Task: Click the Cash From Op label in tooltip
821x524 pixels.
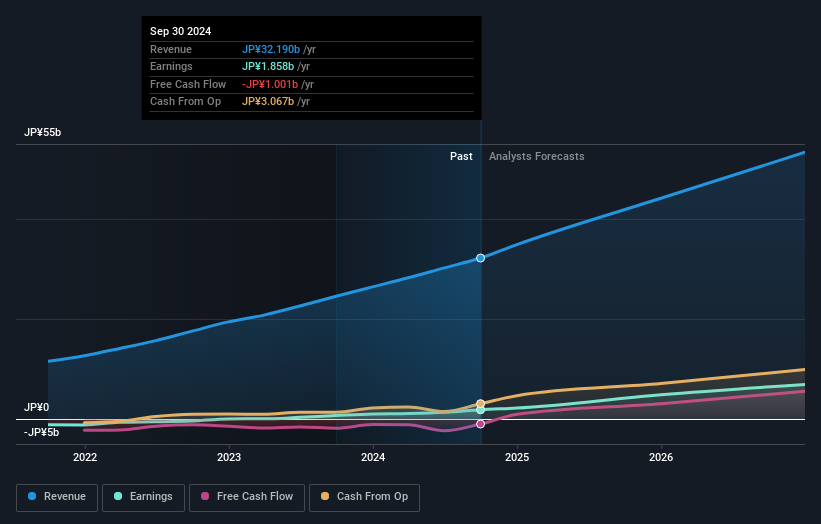Action: pyautogui.click(x=185, y=102)
